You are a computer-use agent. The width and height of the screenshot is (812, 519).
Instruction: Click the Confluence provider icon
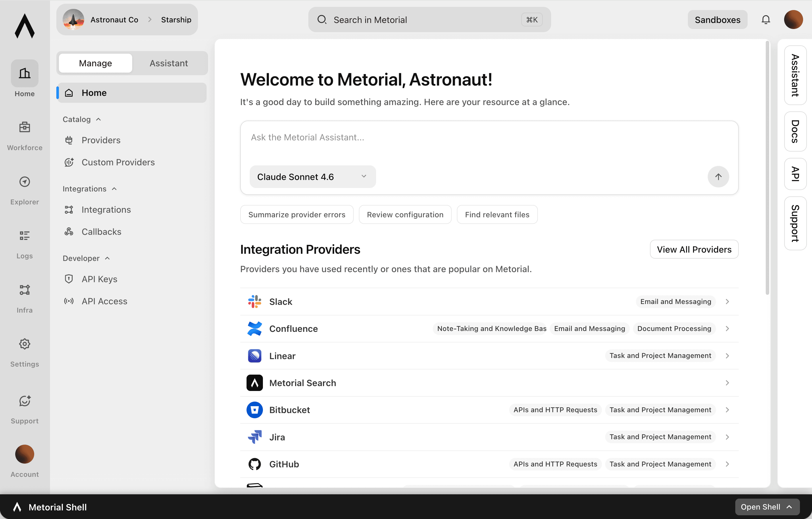pos(254,329)
